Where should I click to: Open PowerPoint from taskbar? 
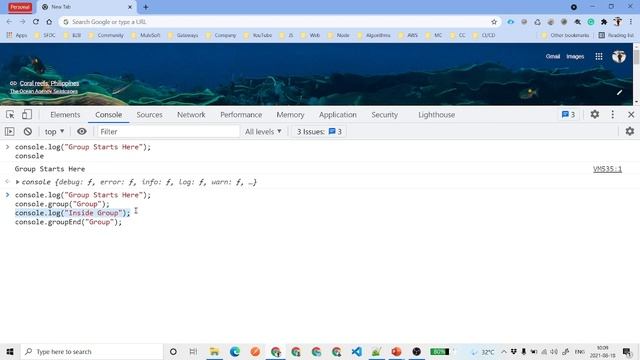(396, 351)
